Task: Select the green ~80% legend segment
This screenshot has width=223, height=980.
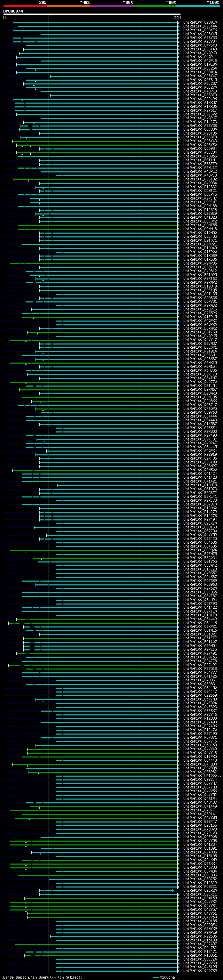Action: (x=154, y=6)
